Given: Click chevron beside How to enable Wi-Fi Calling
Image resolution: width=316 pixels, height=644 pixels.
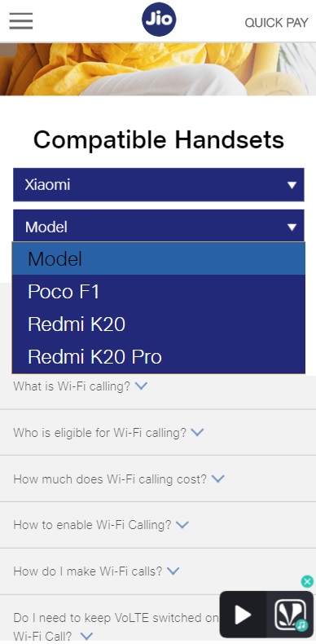Looking at the screenshot, I should pos(182,524).
